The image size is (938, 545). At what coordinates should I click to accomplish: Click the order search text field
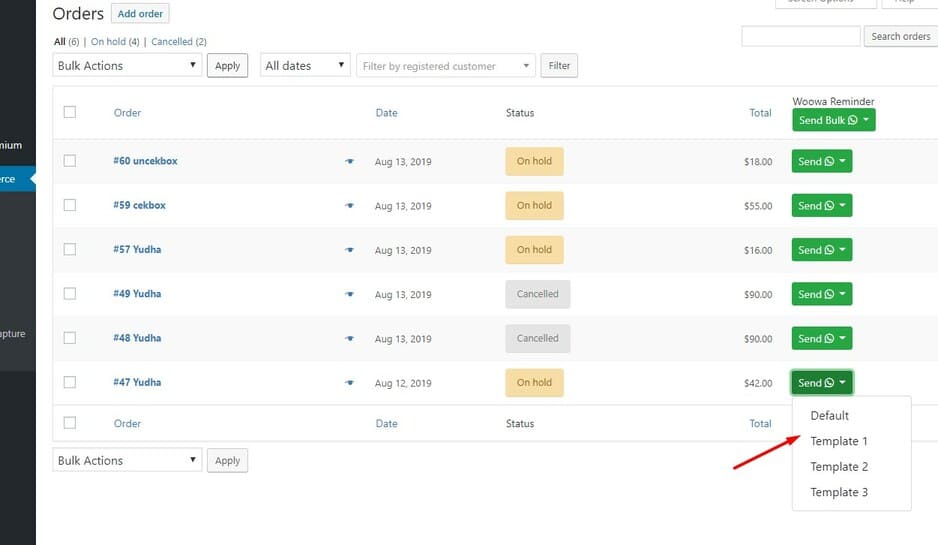pyautogui.click(x=800, y=36)
